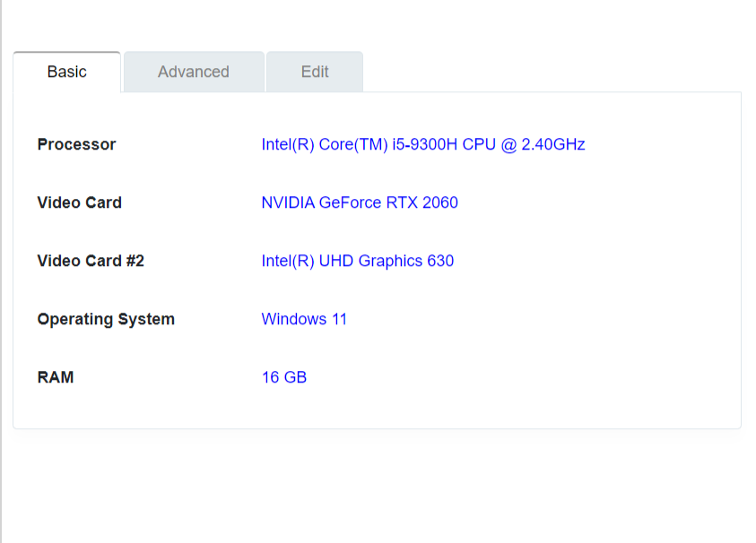Select the Edit tab
Viewport: 756px width, 543px height.
click(315, 72)
